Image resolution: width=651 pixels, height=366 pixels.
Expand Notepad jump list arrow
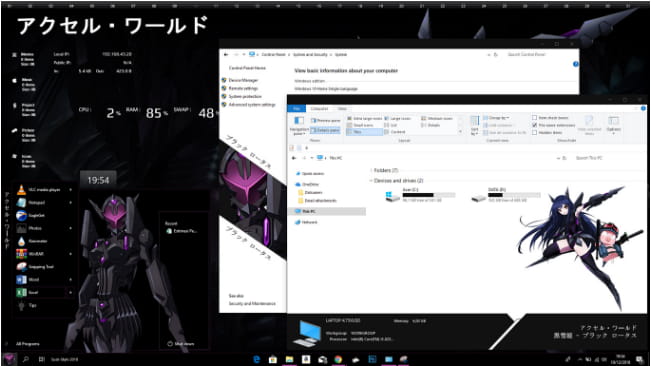[71, 203]
